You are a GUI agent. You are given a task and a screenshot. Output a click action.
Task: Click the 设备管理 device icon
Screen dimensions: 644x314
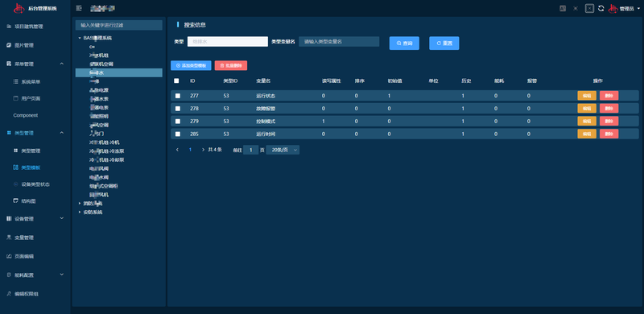[9, 219]
